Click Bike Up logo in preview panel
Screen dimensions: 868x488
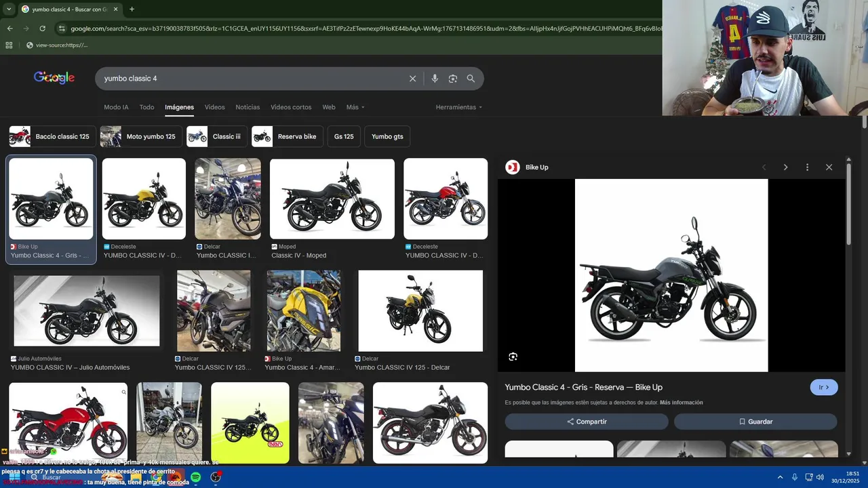tap(513, 167)
